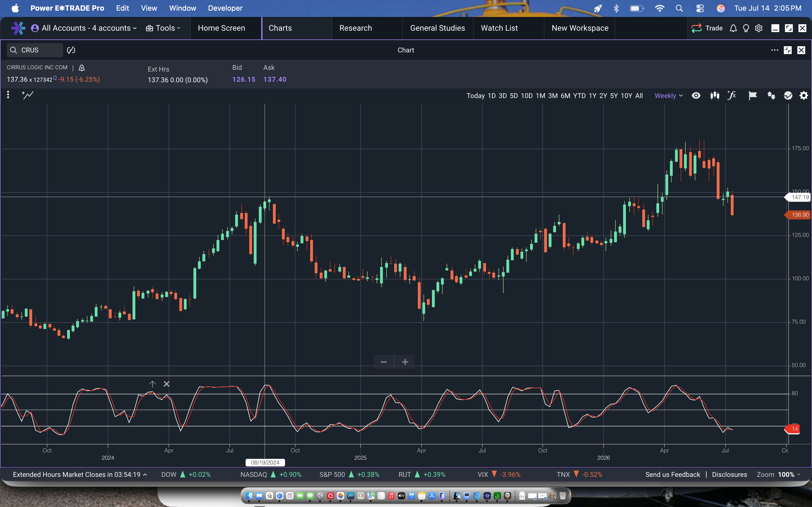Switch to the Watch List tab
812x507 pixels.
click(x=499, y=28)
